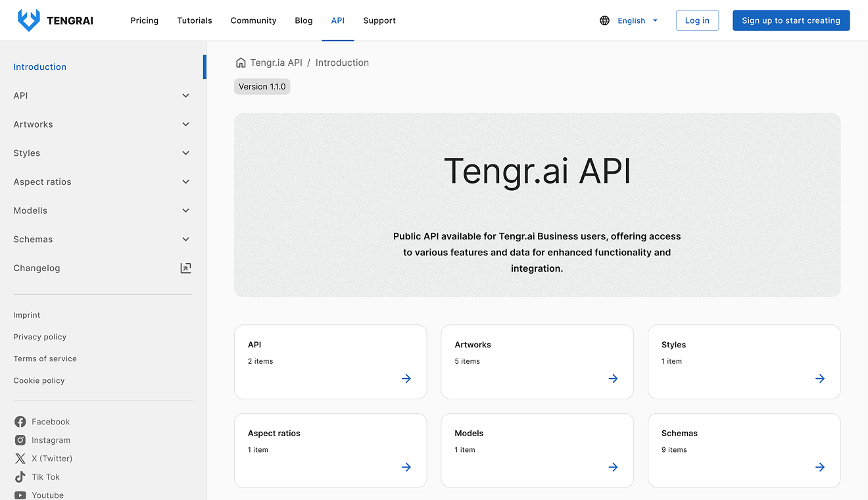Click the Log in button
This screenshot has height=500, width=868.
tap(697, 20)
